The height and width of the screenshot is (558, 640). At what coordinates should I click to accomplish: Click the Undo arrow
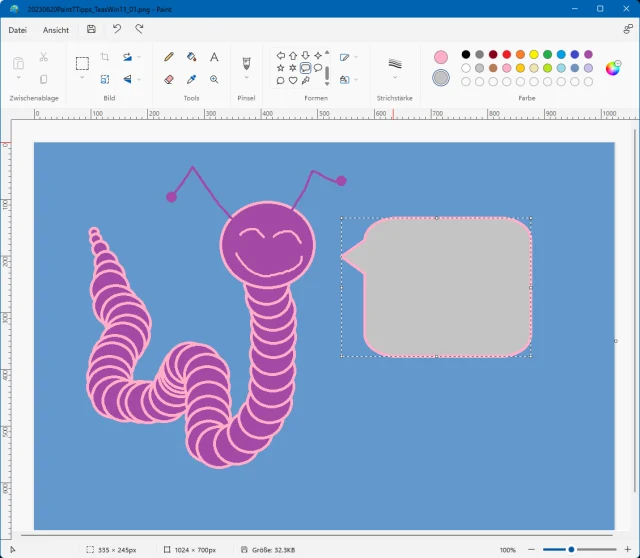117,30
